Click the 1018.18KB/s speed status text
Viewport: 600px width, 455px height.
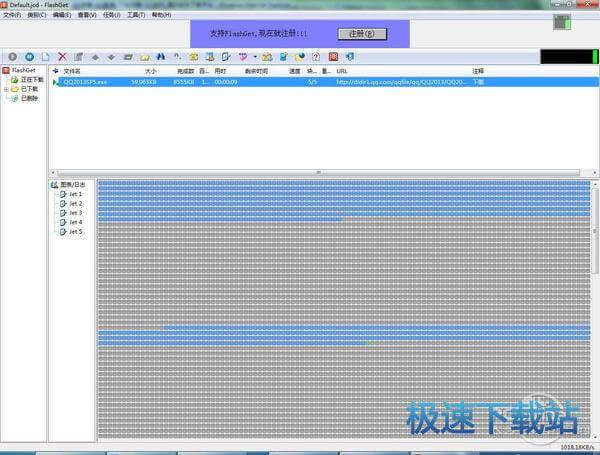coord(577,447)
